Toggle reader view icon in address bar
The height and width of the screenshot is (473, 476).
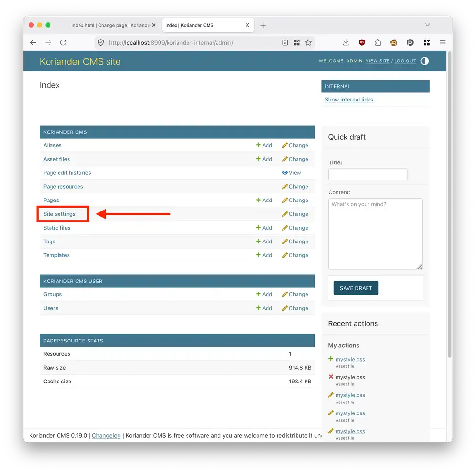pyautogui.click(x=285, y=42)
